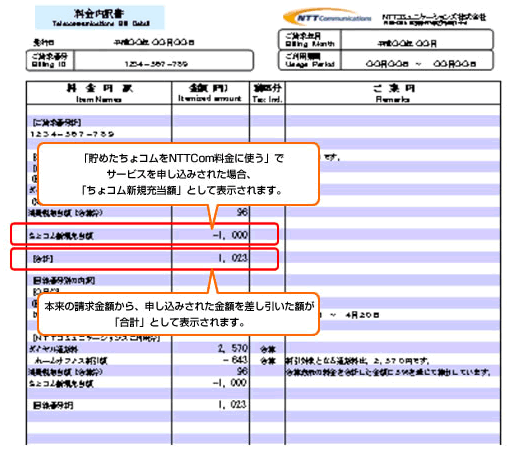This screenshot has width=520, height=454.
Task: Click the -1,000 amount above the 合計 row
Action: click(230, 235)
